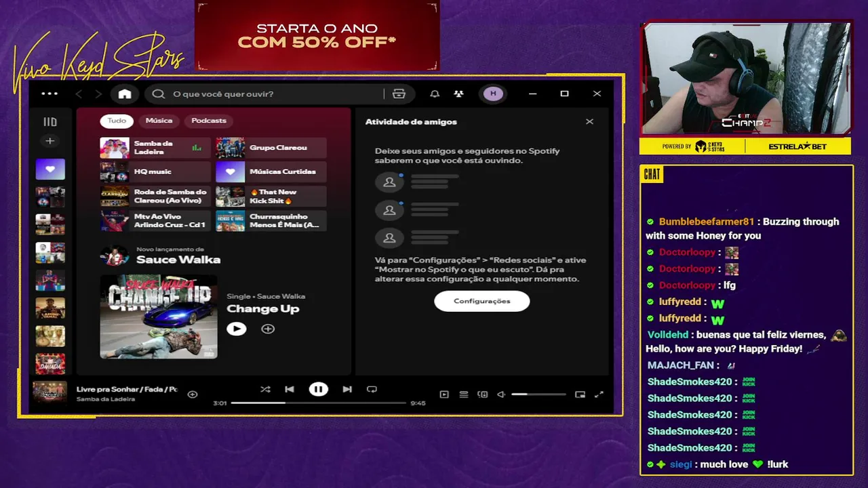
Task: Open the notifications bell
Action: point(435,94)
